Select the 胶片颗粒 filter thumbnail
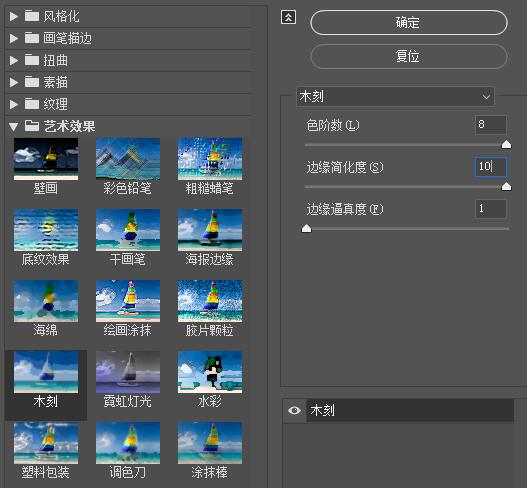 coord(210,301)
